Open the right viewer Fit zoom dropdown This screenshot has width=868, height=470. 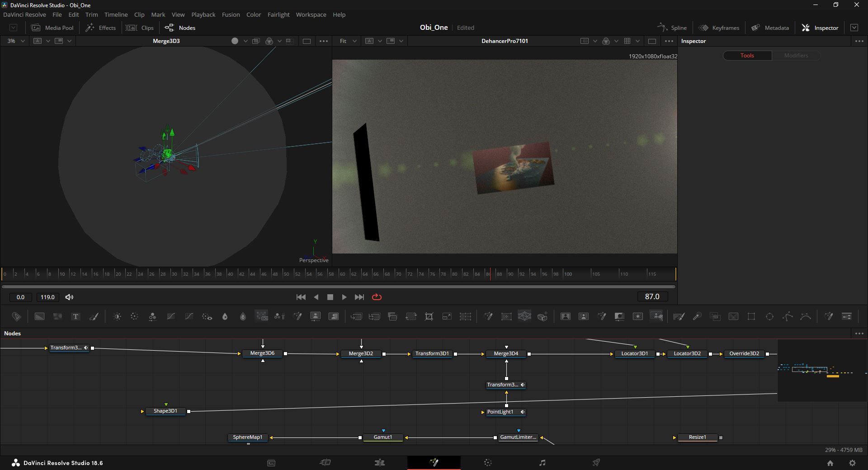click(348, 41)
